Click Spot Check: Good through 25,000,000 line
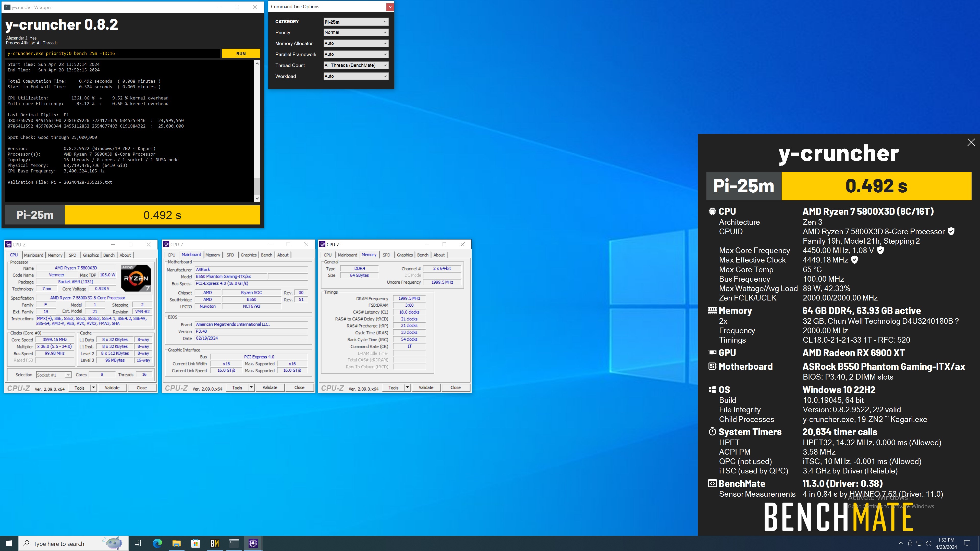Screen dimensions: 980x551 pos(52,137)
